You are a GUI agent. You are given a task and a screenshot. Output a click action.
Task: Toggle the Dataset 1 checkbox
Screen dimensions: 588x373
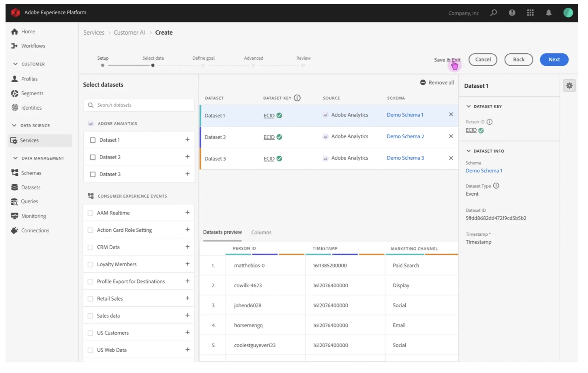click(x=93, y=140)
